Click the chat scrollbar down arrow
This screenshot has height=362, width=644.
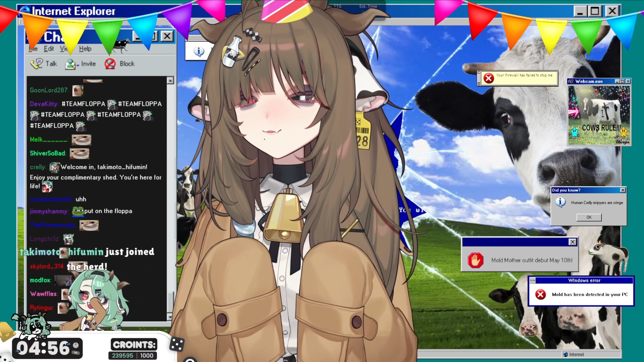point(170,317)
